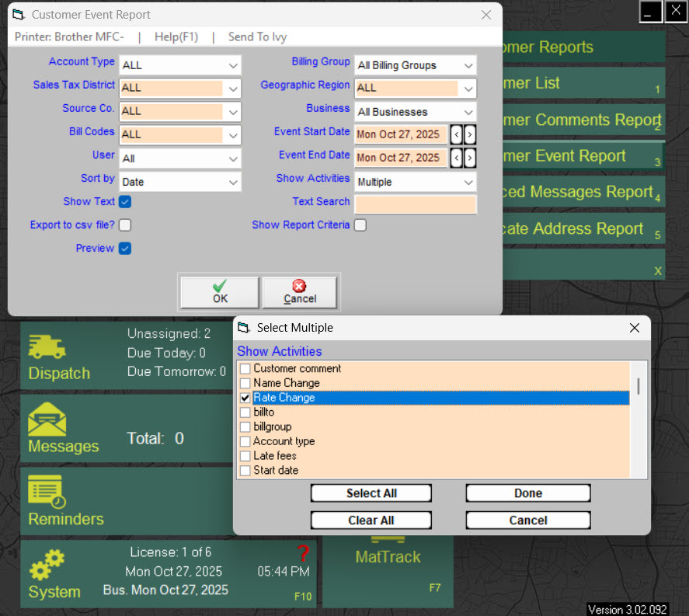Image resolution: width=689 pixels, height=616 pixels.
Task: Open the Billing Group dropdown
Action: (x=468, y=66)
